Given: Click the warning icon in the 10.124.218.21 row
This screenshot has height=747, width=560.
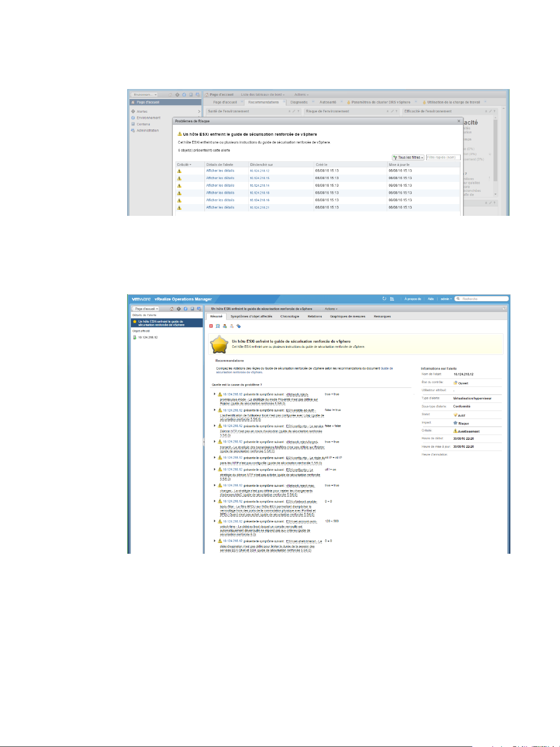Looking at the screenshot, I should pyautogui.click(x=179, y=207).
